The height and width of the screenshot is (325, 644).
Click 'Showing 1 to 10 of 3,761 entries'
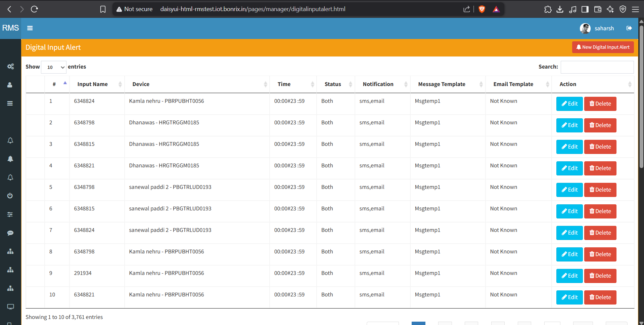pos(64,317)
